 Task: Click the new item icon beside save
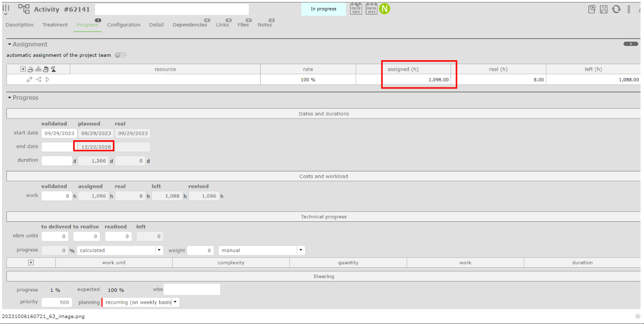(x=592, y=9)
